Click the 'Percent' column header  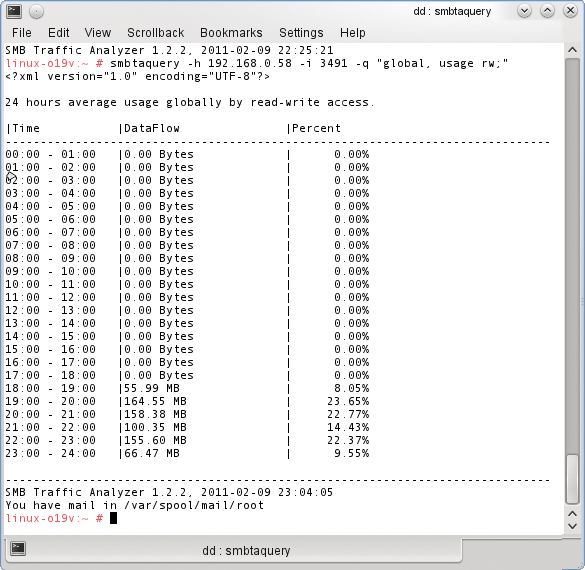click(316, 128)
